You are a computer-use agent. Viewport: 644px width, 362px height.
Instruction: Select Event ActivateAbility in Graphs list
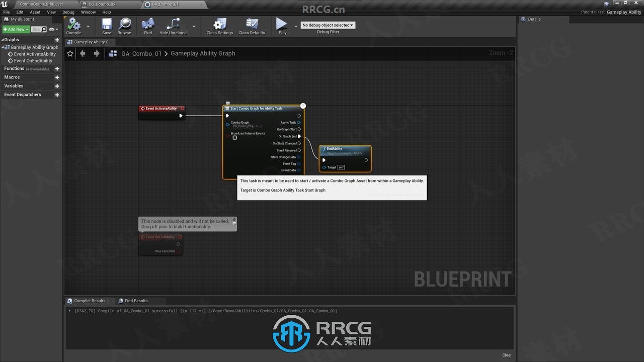pos(35,54)
